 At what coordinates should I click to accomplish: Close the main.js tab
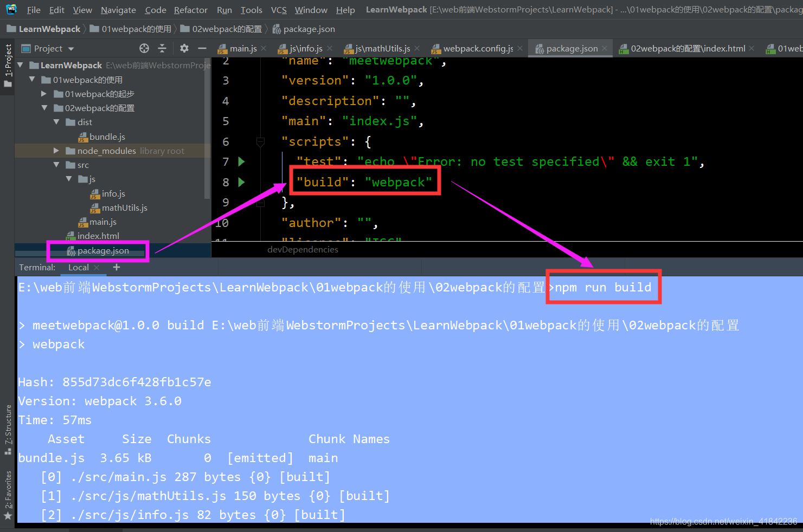pyautogui.click(x=264, y=48)
